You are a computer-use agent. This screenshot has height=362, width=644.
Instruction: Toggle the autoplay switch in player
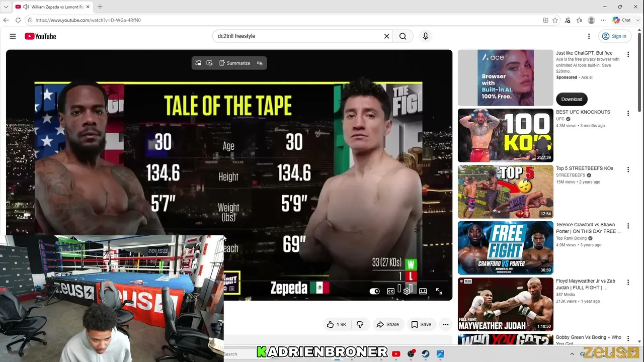point(375,291)
